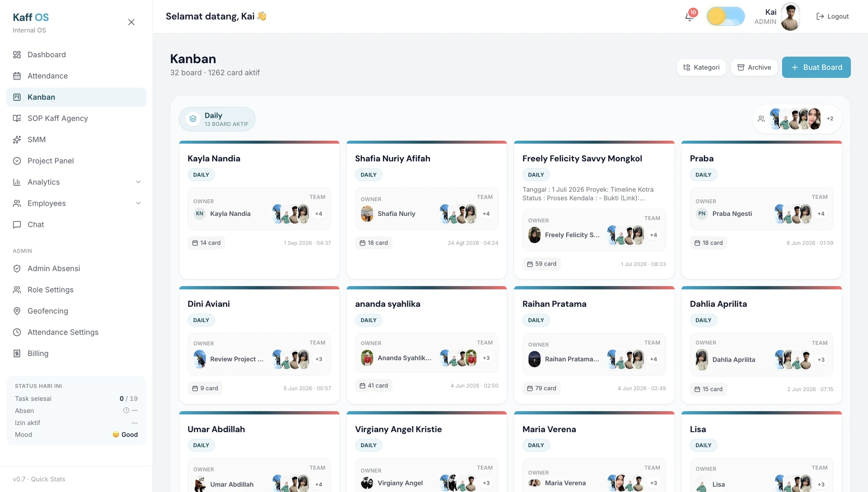Viewport: 868px width, 492px height.
Task: Expand the Employees submenu chevron
Action: (138, 203)
